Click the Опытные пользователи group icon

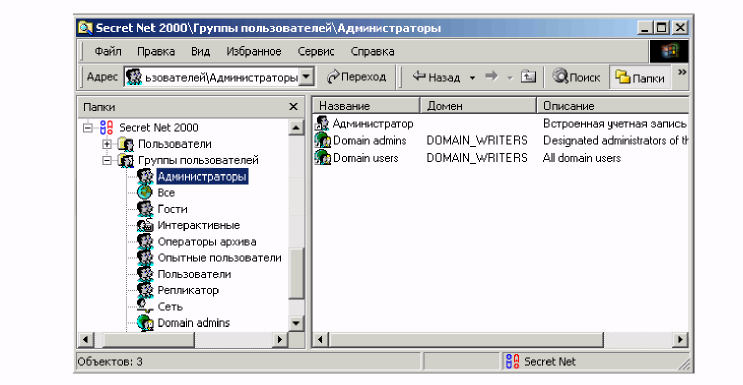(x=145, y=257)
